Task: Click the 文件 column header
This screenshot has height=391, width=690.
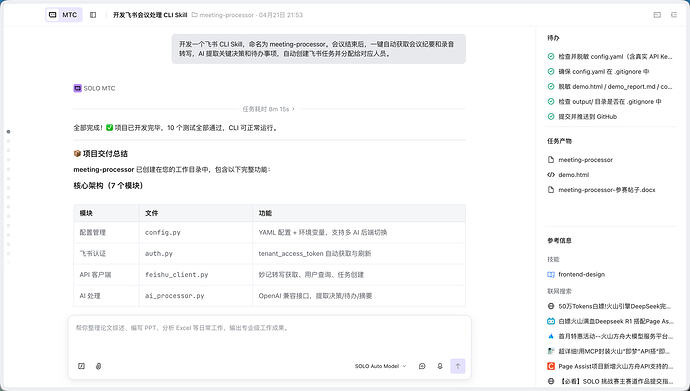Action: click(195, 213)
